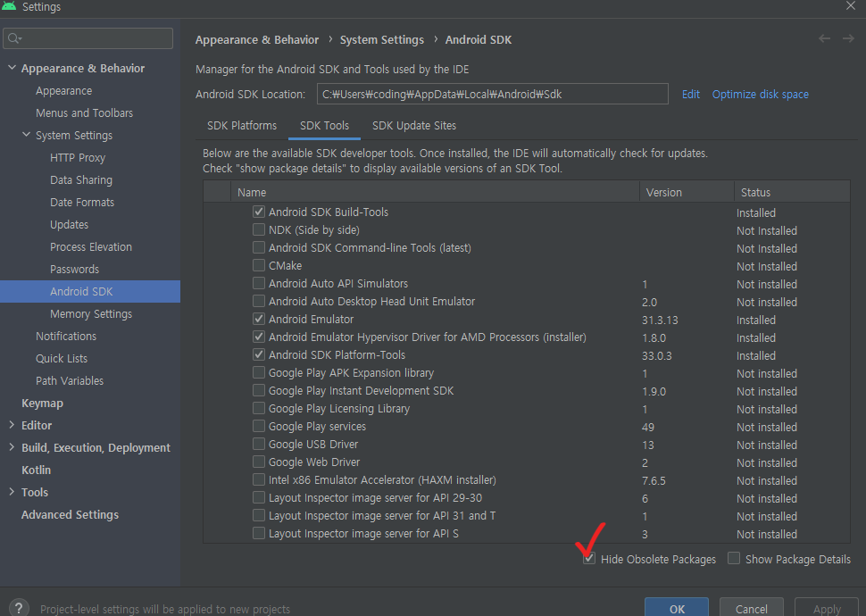This screenshot has width=866, height=616.
Task: Toggle Hide Obsolete Packages checkbox
Action: point(589,559)
